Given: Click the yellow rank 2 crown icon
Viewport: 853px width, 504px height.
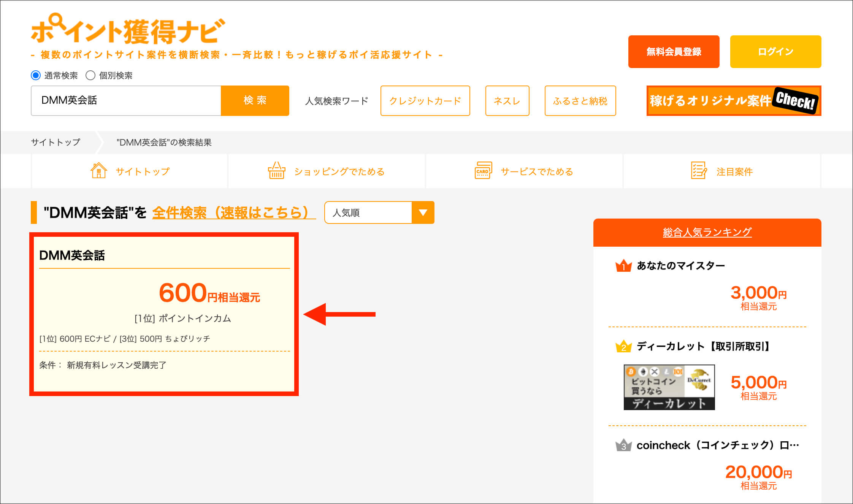Looking at the screenshot, I should (x=623, y=346).
